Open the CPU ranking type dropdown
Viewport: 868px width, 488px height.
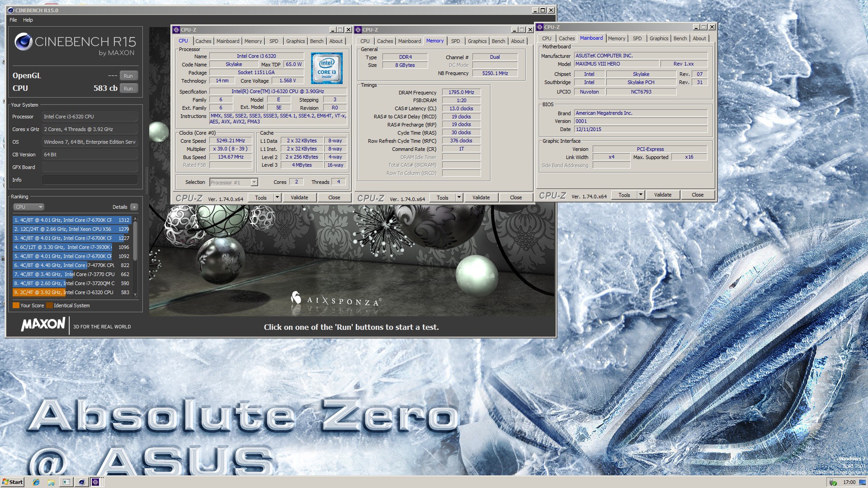[x=28, y=207]
